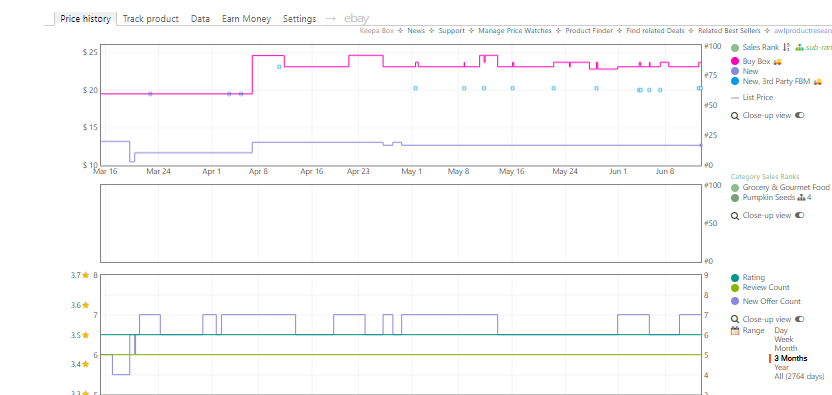Click the News link
This screenshot has height=395, width=832.
coord(417,31)
